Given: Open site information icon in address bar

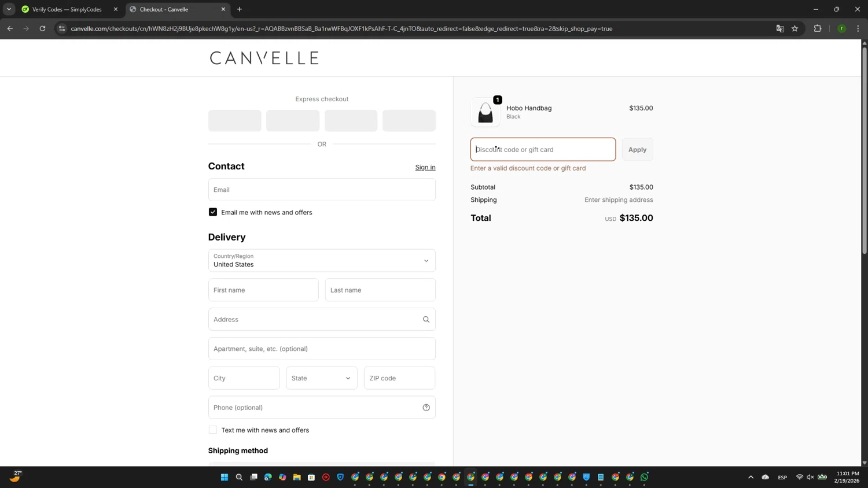Looking at the screenshot, I should tap(62, 28).
